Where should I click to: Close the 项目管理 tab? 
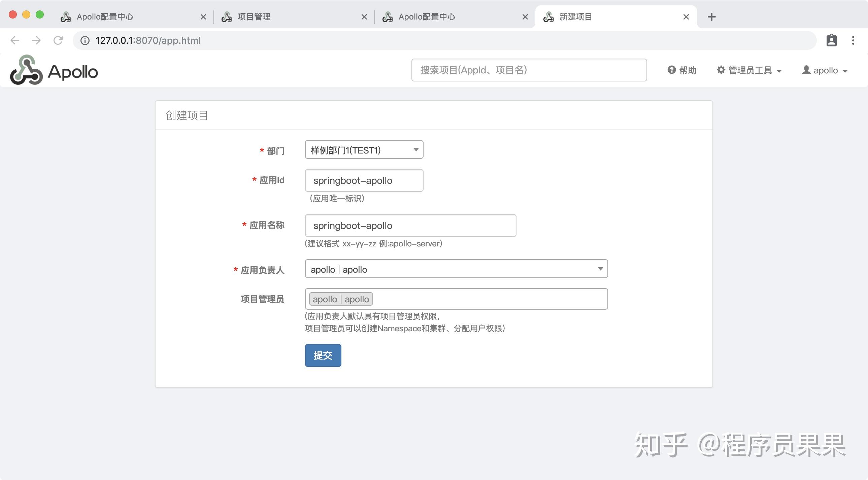click(364, 17)
